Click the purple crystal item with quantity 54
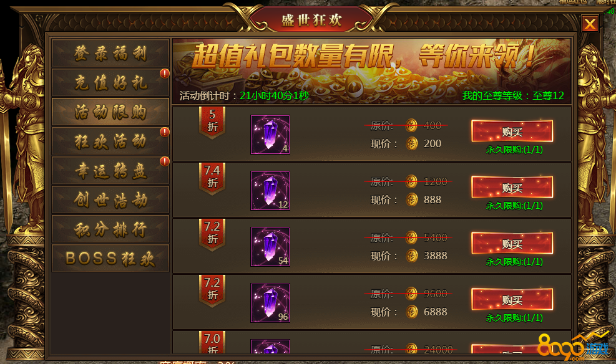 coord(270,247)
